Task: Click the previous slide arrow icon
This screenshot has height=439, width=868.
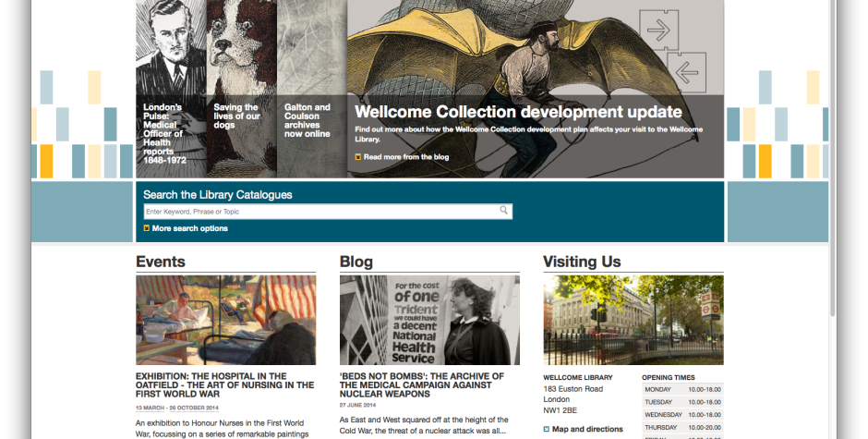Action: click(686, 73)
